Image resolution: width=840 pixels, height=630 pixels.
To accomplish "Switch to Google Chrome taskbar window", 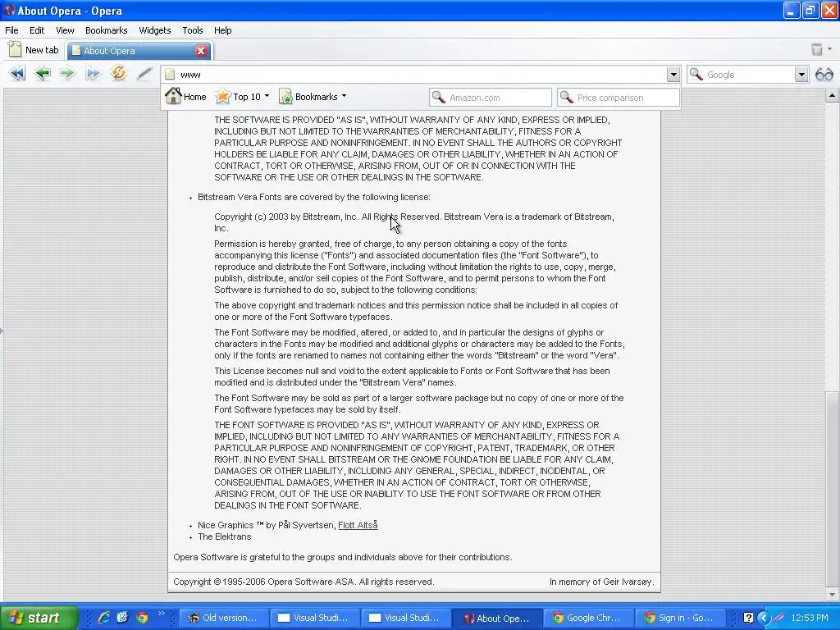I will point(587,618).
